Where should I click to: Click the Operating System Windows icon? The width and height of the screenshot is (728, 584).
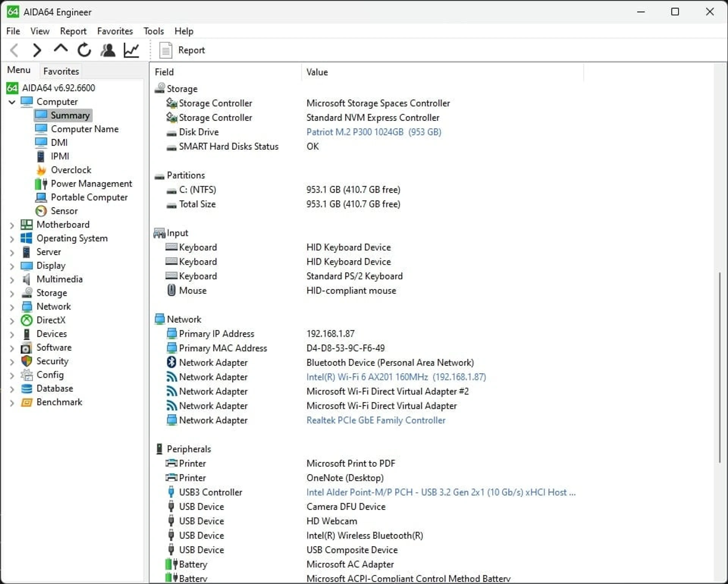(27, 238)
